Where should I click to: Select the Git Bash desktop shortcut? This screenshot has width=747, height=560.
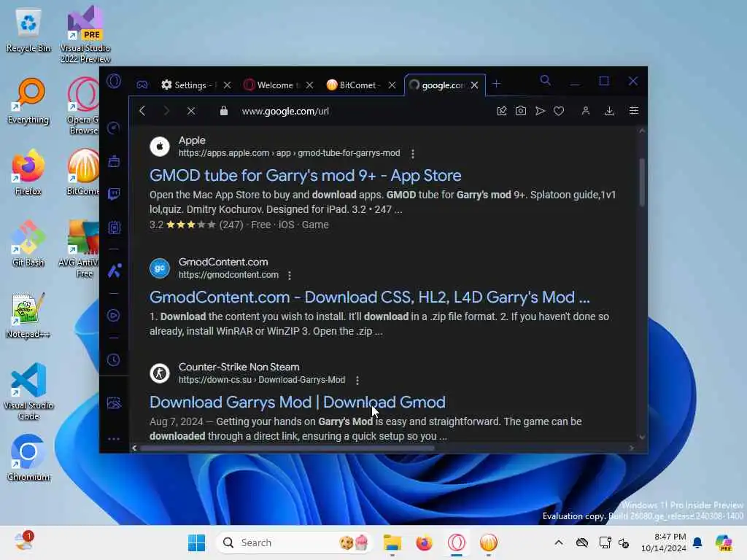[28, 244]
